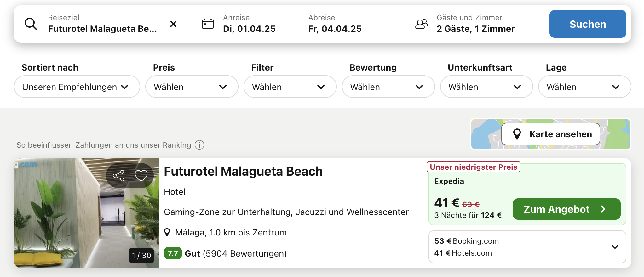Click the 7.7 rating badge
The image size is (644, 277).
click(173, 253)
